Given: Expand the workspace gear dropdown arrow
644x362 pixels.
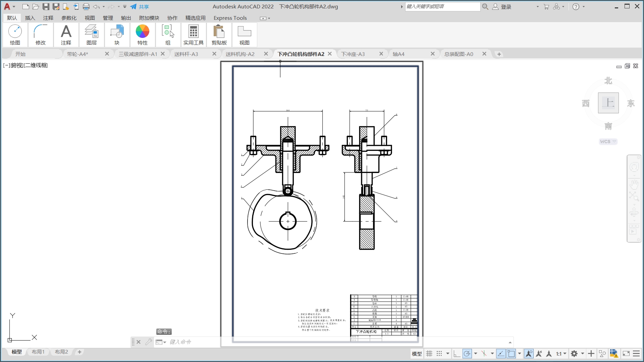Looking at the screenshot, I should pos(583,354).
